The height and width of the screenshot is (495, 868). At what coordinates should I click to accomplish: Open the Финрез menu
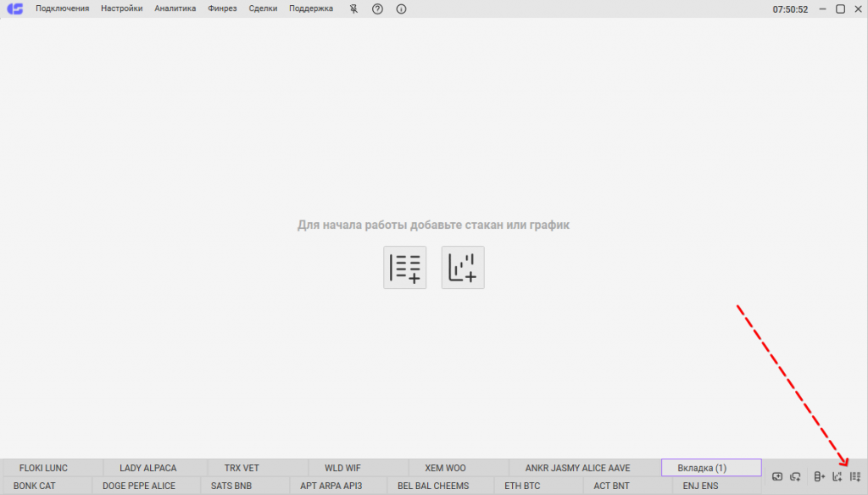click(x=222, y=8)
